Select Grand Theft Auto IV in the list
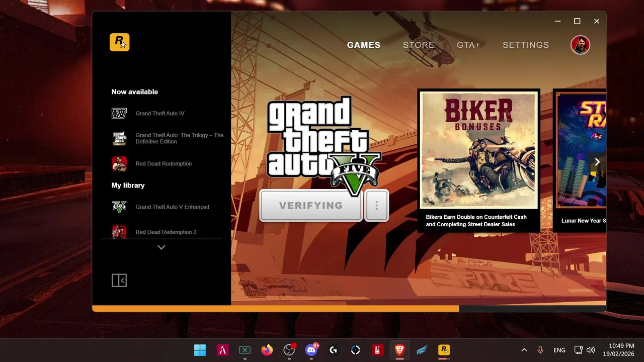The image size is (644, 362). [x=160, y=114]
